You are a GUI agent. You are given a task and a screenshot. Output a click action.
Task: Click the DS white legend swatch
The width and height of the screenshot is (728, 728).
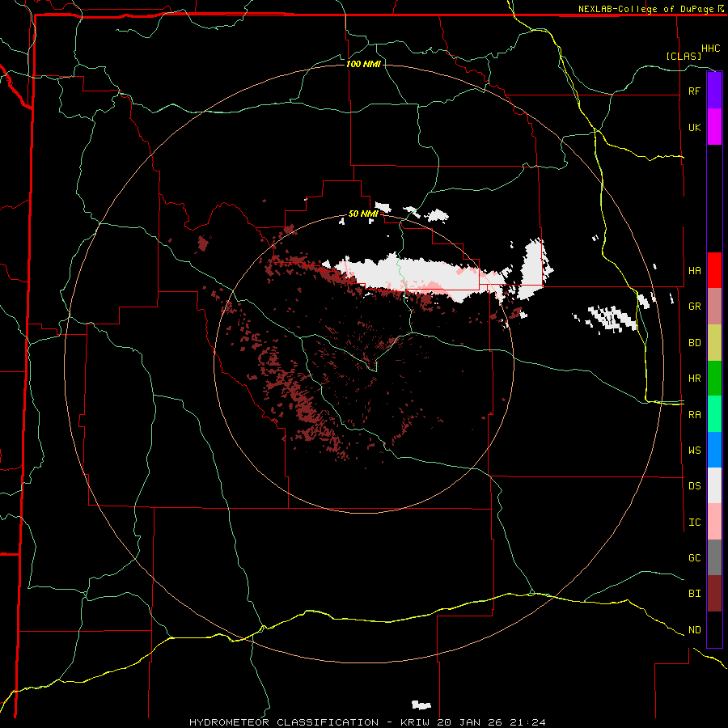[714, 485]
